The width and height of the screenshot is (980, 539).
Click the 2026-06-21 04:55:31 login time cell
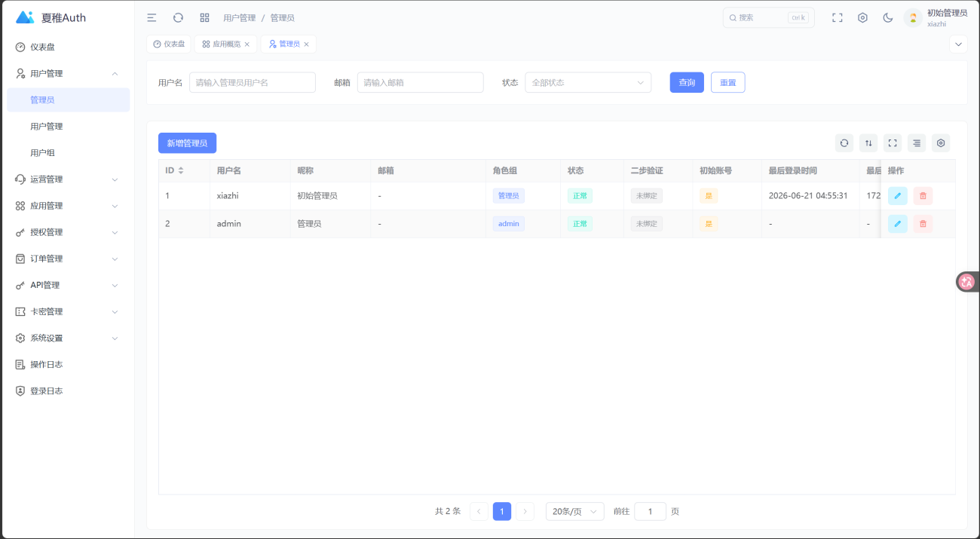808,196
